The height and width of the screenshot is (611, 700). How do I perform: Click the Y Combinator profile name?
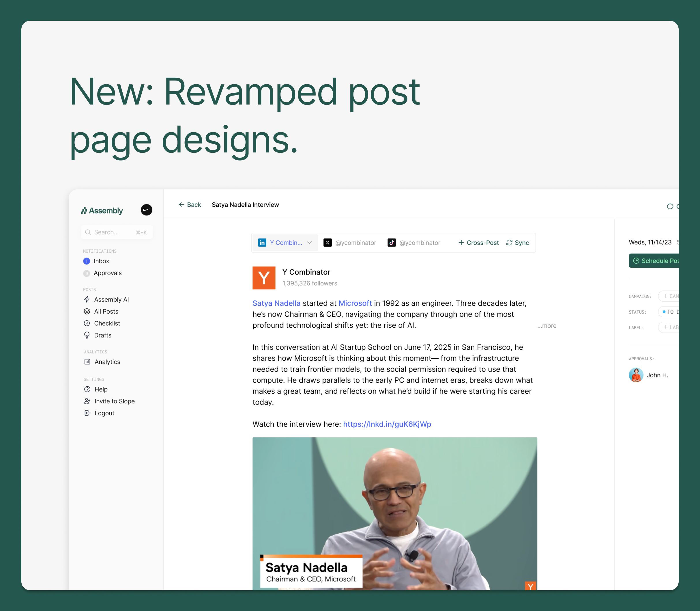point(306,272)
